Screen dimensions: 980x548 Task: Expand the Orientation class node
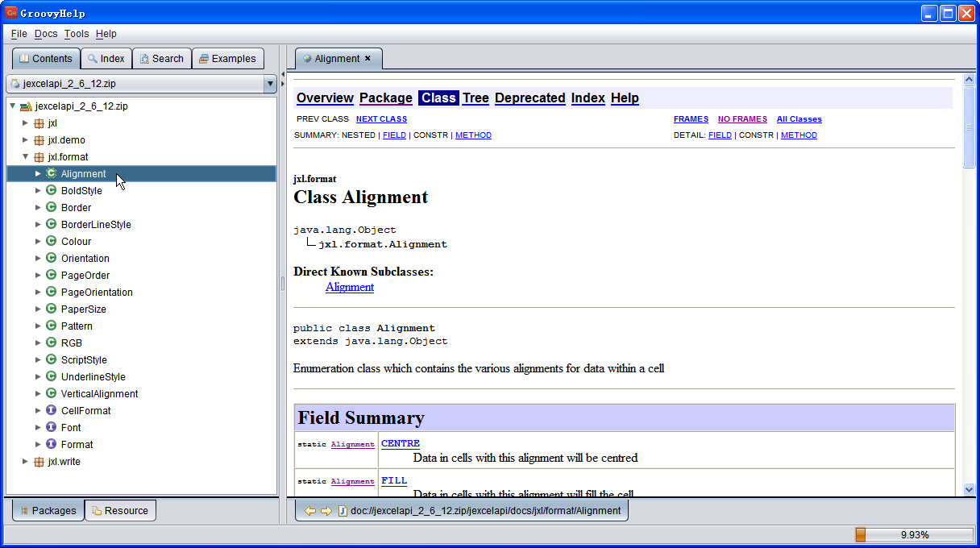pos(38,259)
